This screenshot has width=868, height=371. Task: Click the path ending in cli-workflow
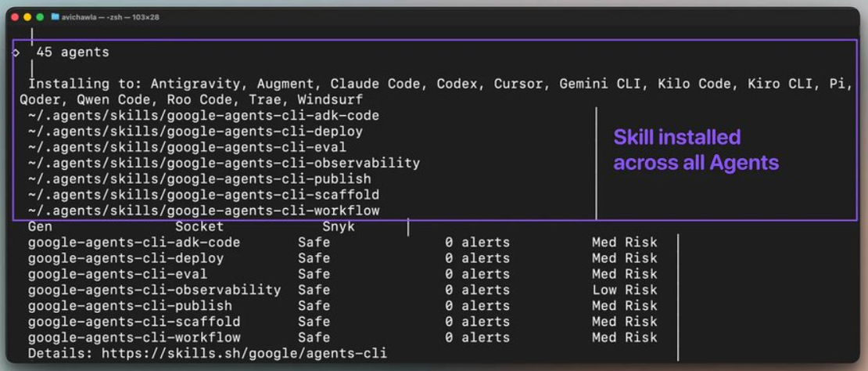coord(204,211)
